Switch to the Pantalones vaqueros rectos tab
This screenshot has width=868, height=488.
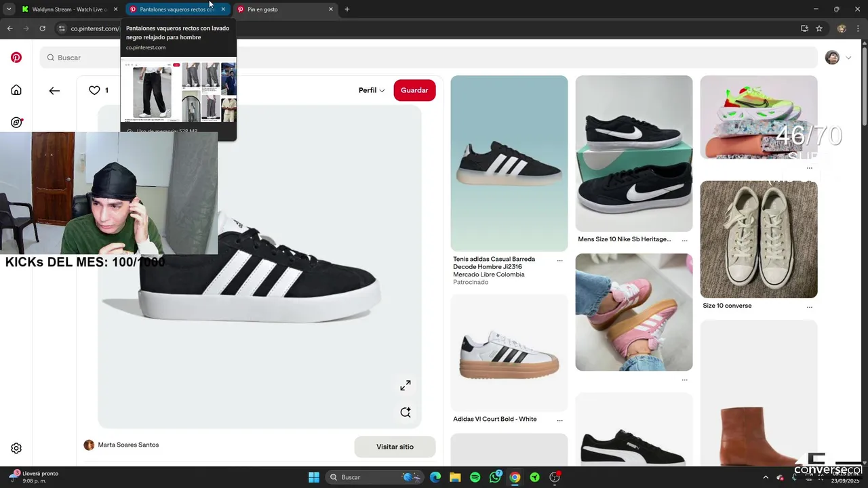[176, 9]
